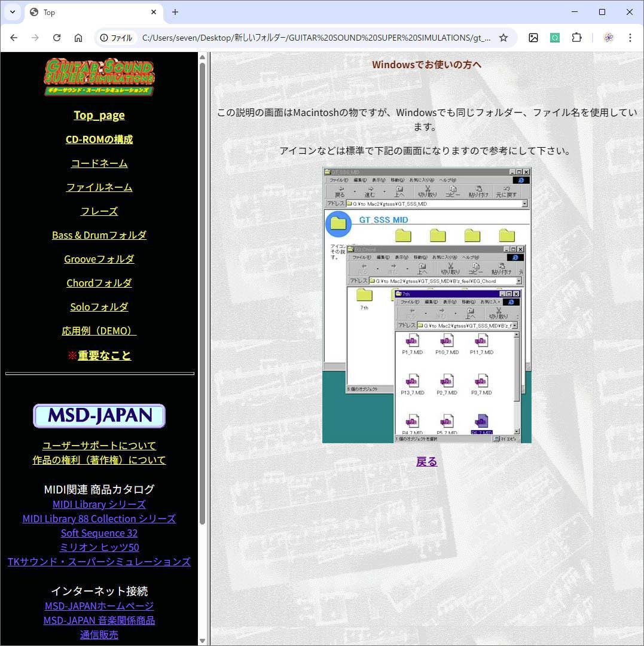Click the green extension icon in toolbar
This screenshot has height=646, width=644.
[x=555, y=38]
